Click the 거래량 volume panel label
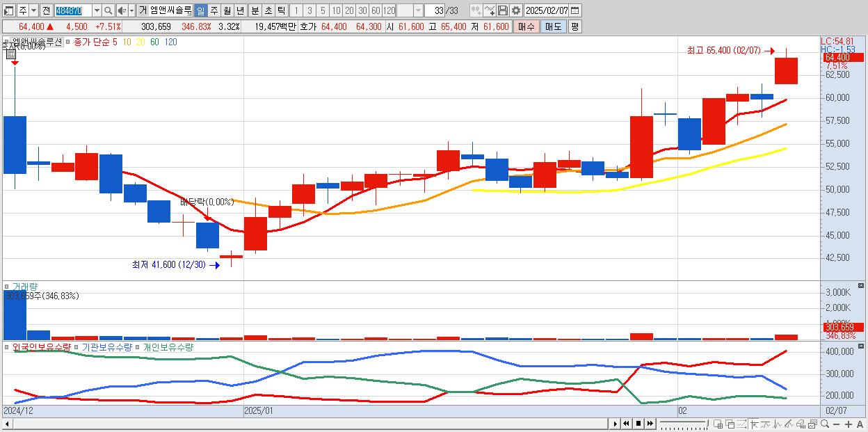Viewport: 868px width, 432px height. (25, 286)
